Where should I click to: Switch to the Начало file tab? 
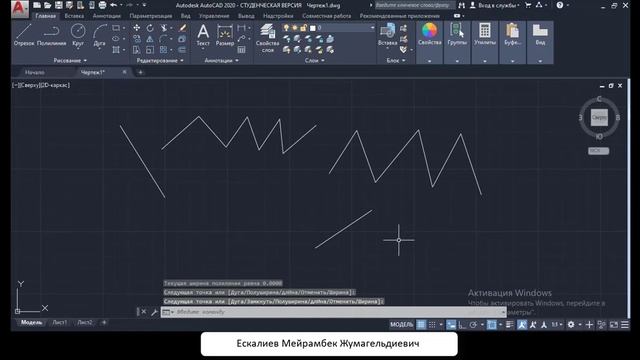(35, 72)
